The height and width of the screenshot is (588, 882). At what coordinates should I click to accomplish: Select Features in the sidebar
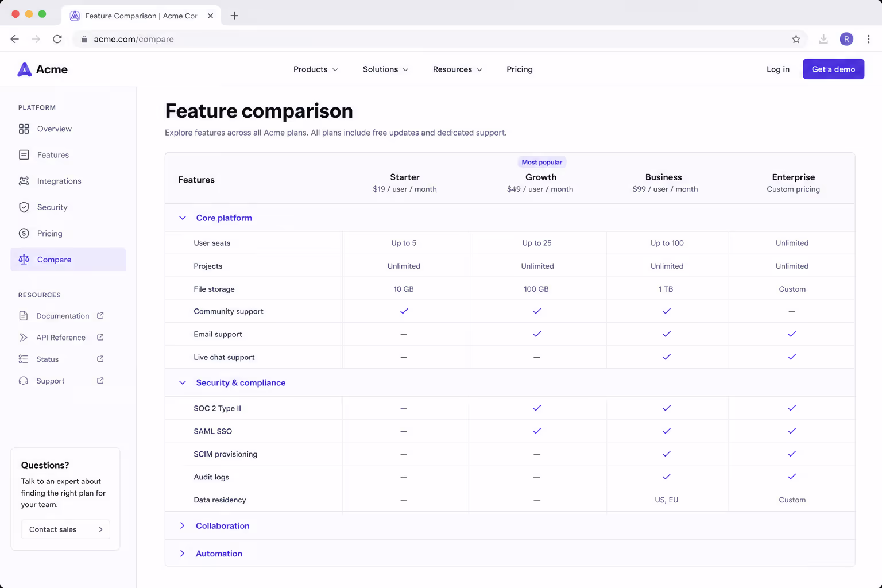pyautogui.click(x=68, y=155)
